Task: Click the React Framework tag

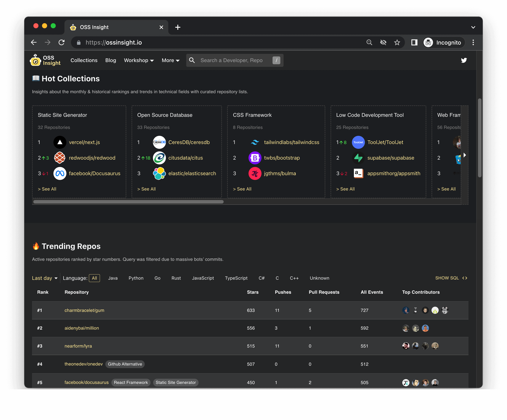Action: tap(131, 383)
